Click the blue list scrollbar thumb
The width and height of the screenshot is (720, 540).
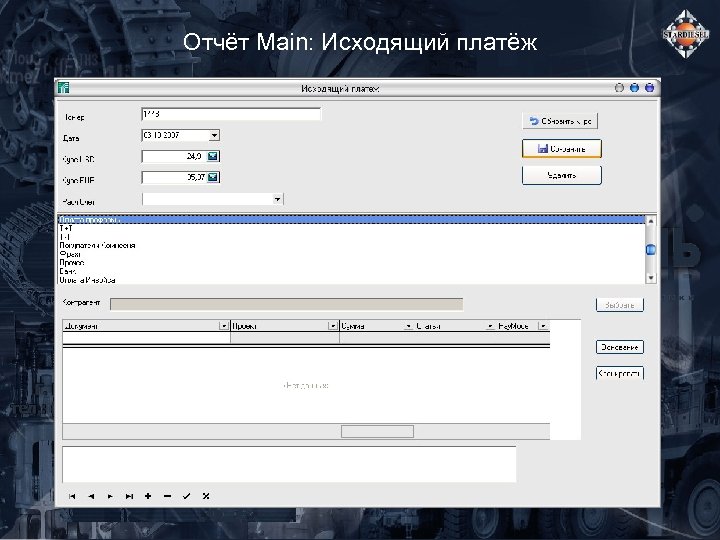tap(651, 249)
